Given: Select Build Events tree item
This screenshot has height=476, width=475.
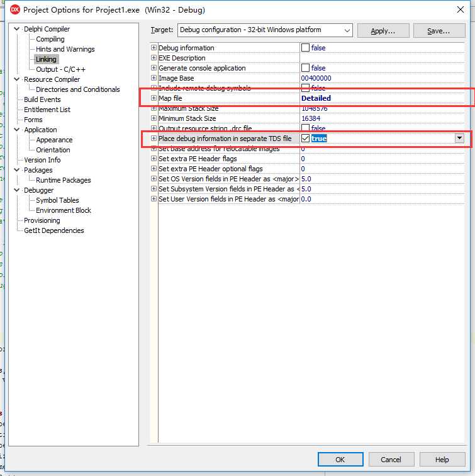Looking at the screenshot, I should coord(42,99).
